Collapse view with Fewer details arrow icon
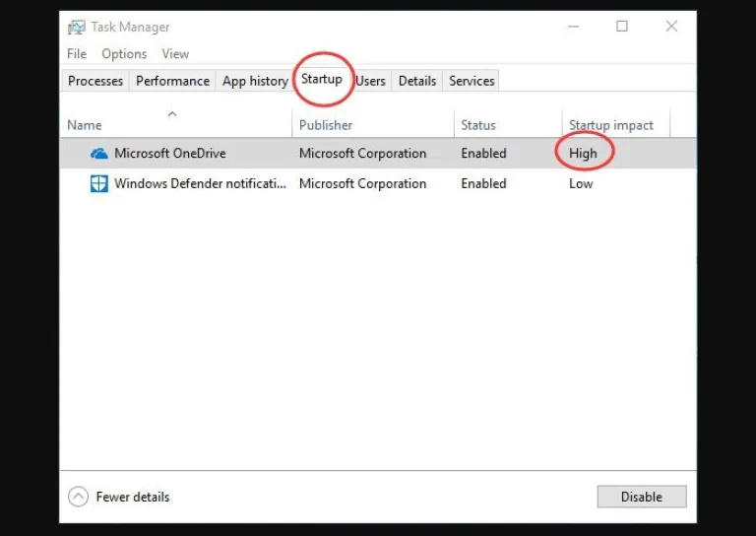Screen dimensions: 756x536 [78, 497]
